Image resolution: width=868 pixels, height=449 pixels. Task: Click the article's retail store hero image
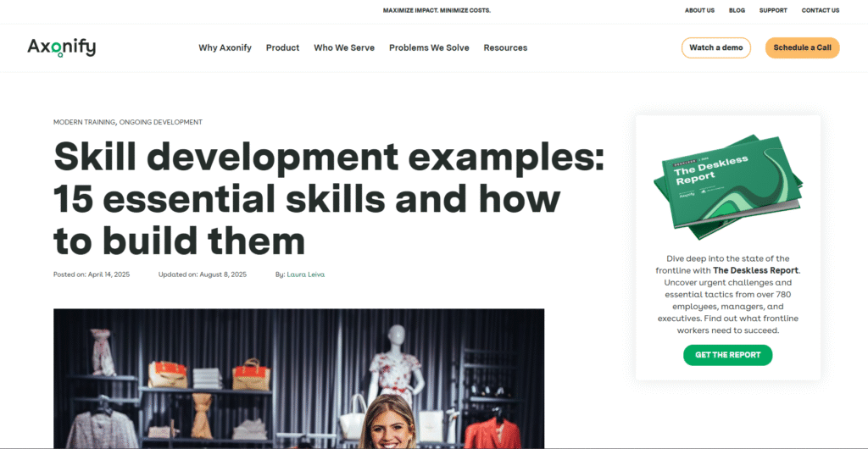coord(298,378)
